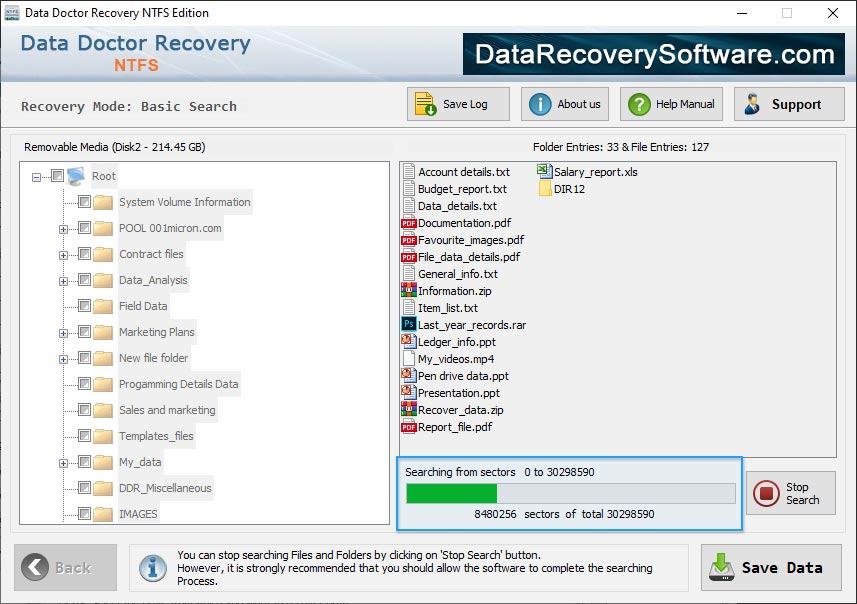
Task: Click the Save Data button
Action: pos(770,567)
